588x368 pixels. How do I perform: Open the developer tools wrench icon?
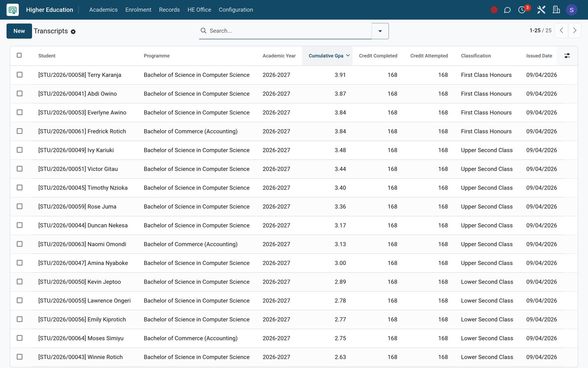click(541, 10)
